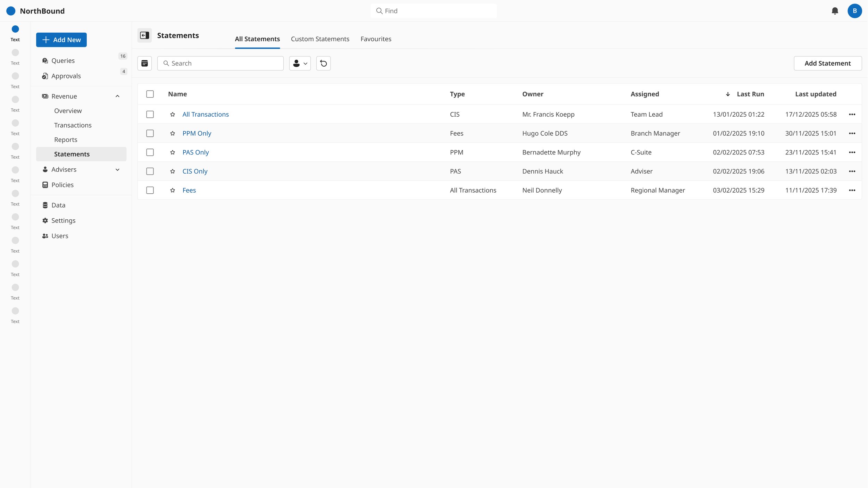Open more options for Fees row
The image size is (868, 488).
pyautogui.click(x=852, y=190)
